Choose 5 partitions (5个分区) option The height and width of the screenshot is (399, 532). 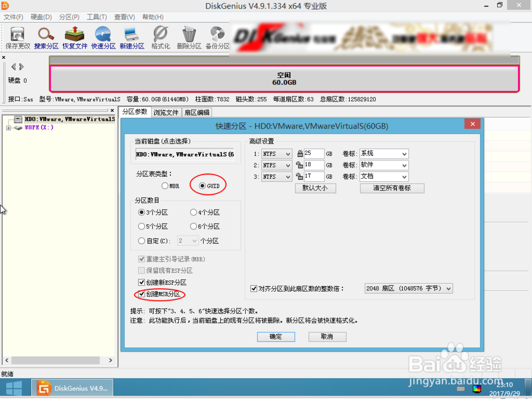[x=153, y=226]
